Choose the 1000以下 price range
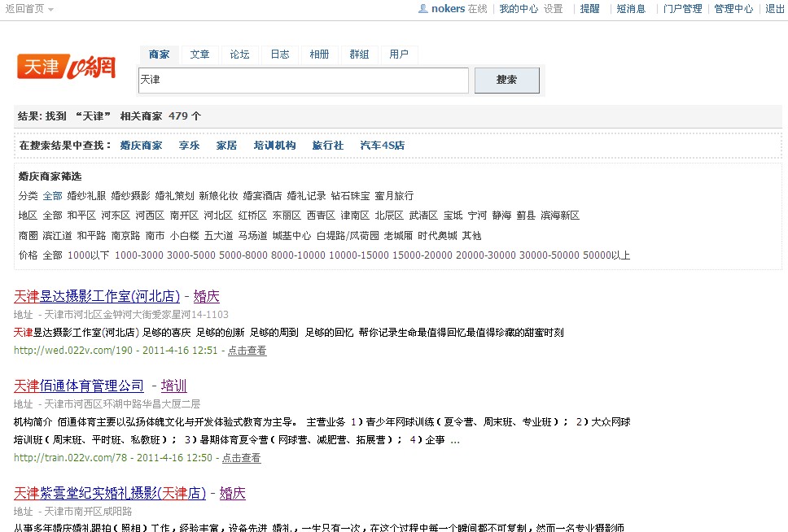Image resolution: width=788 pixels, height=532 pixels. [89, 255]
